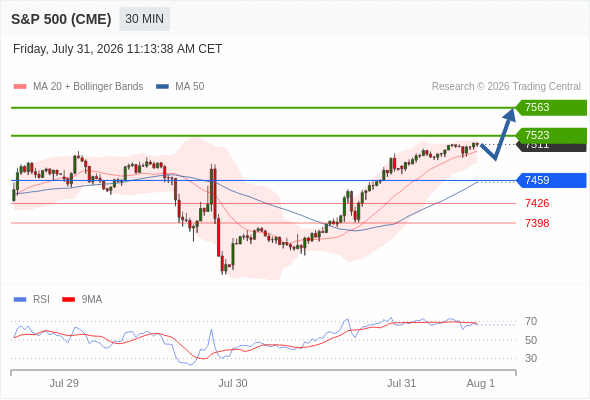The height and width of the screenshot is (400, 590).
Task: Click the 'Aug 1' date axis label
Action: (x=481, y=383)
